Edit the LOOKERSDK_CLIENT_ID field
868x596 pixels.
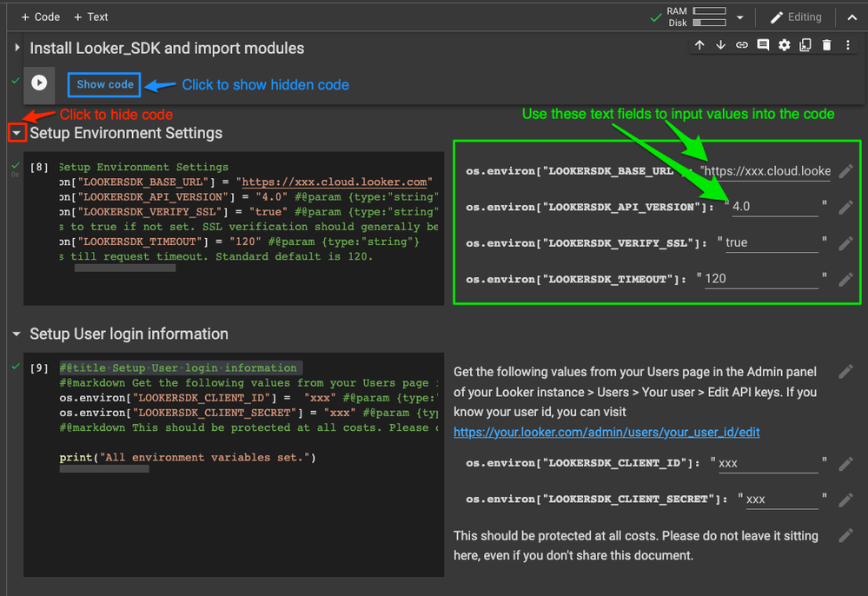pos(767,463)
